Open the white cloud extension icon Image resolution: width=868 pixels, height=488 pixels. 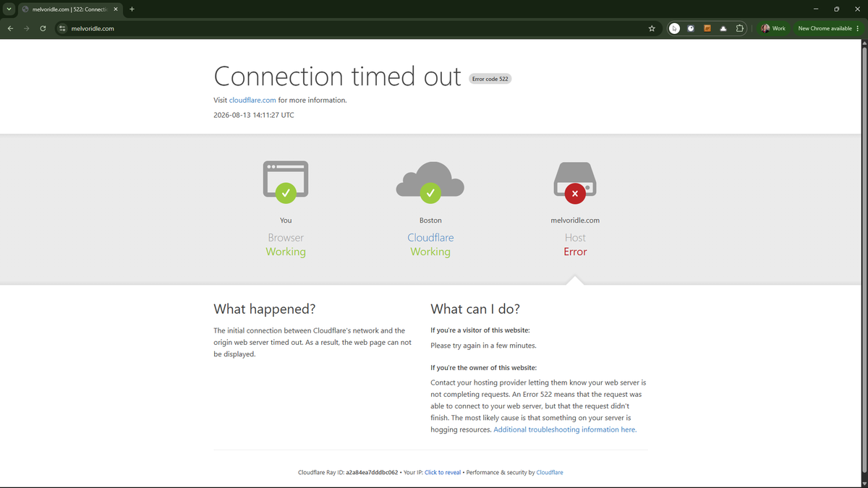click(x=723, y=28)
